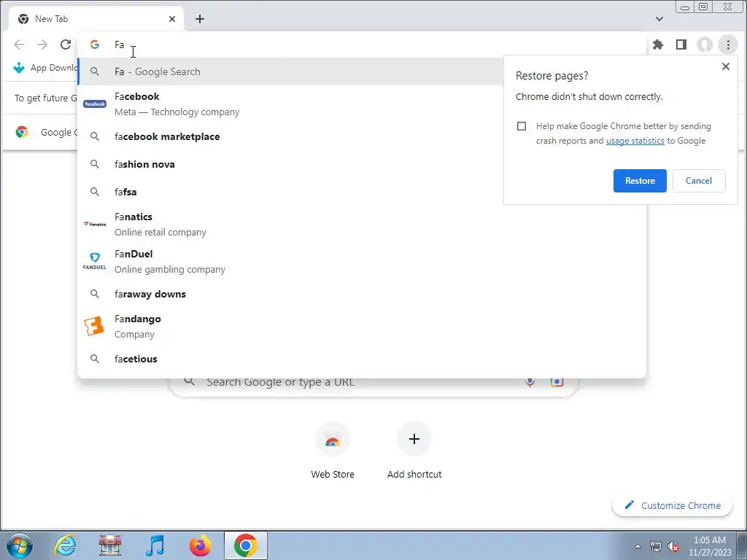Click the muted volume tray icon
The image size is (747, 560).
point(673,546)
